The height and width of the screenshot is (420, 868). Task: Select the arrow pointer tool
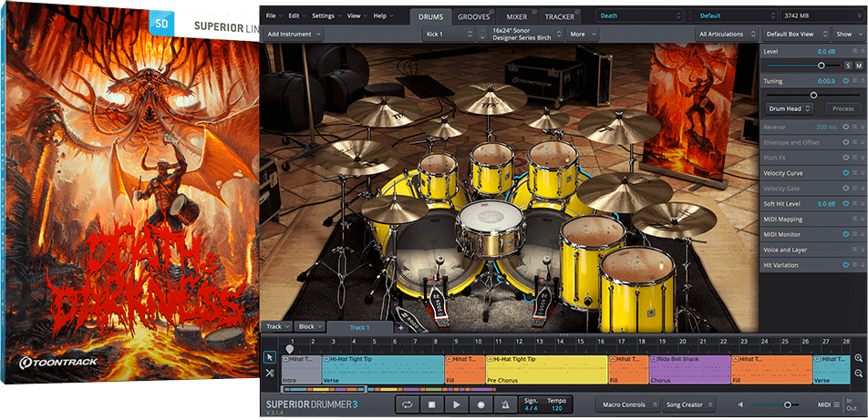(x=270, y=357)
